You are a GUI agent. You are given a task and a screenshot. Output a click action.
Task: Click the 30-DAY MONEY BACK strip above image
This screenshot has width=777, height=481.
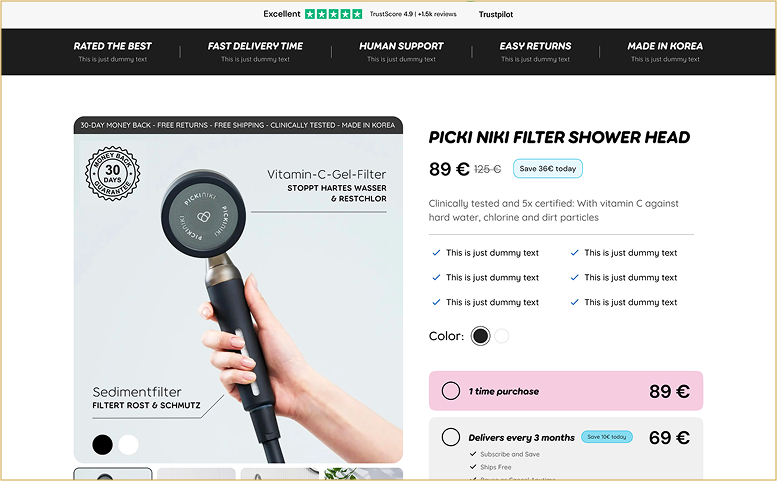pos(238,125)
